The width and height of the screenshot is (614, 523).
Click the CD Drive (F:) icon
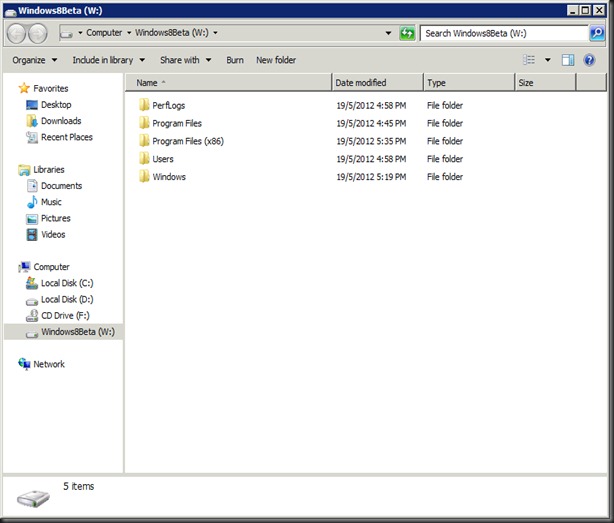point(32,316)
